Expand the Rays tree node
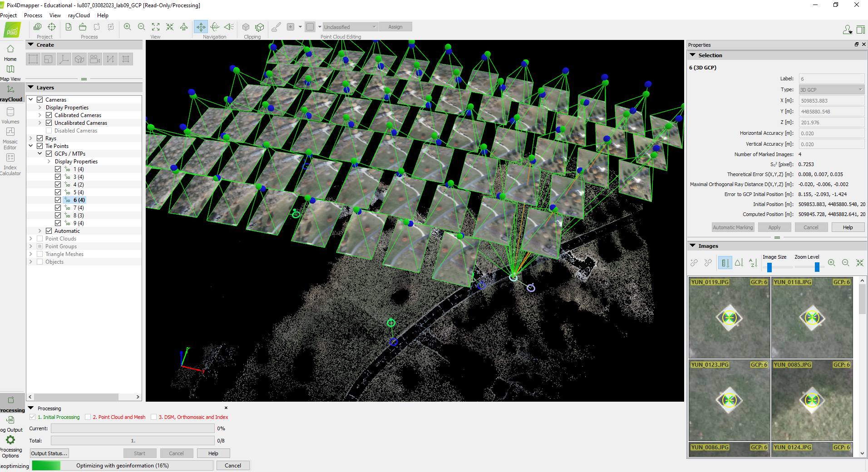Screen dimensions: 868x472 tap(31, 138)
